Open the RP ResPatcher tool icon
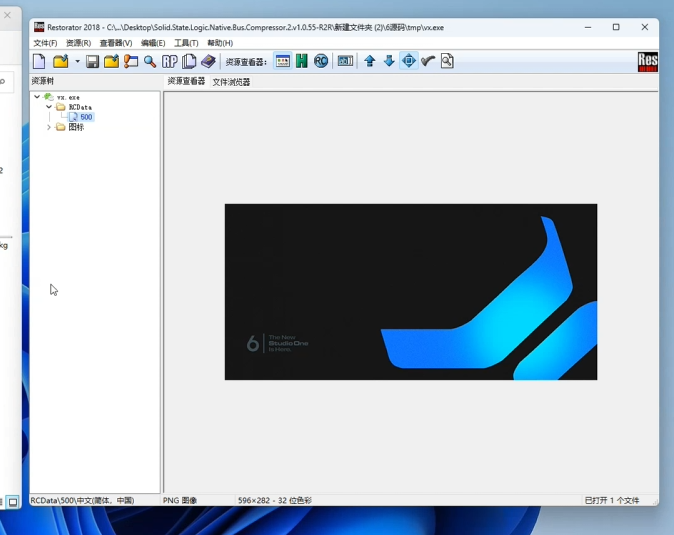The height and width of the screenshot is (535, 674). [170, 61]
